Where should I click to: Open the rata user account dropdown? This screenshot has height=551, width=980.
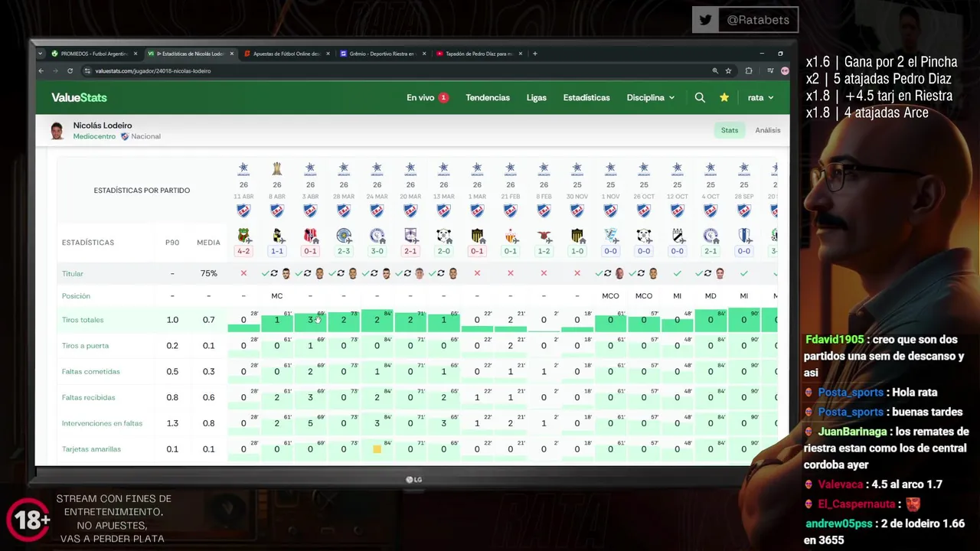(761, 97)
